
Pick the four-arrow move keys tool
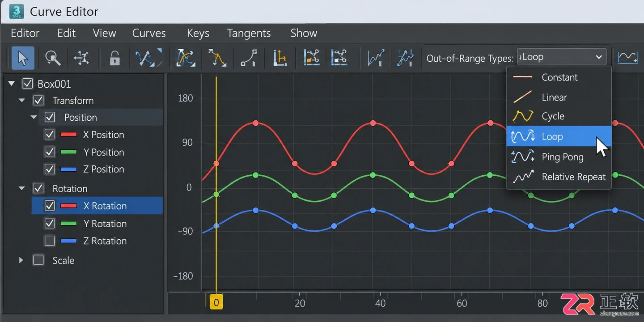pyautogui.click(x=81, y=58)
